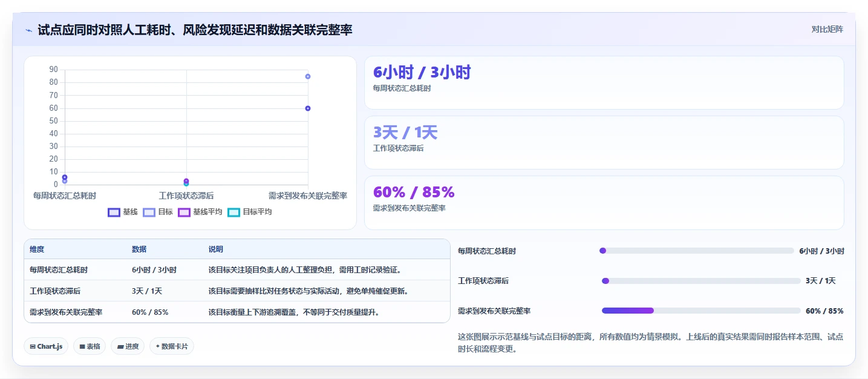Click the 需求到发布关联完整率 chart axis label
The image size is (868, 379).
[x=308, y=196]
